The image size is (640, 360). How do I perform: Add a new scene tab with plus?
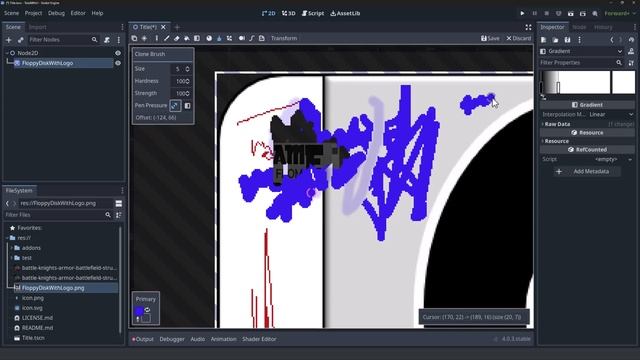click(177, 27)
